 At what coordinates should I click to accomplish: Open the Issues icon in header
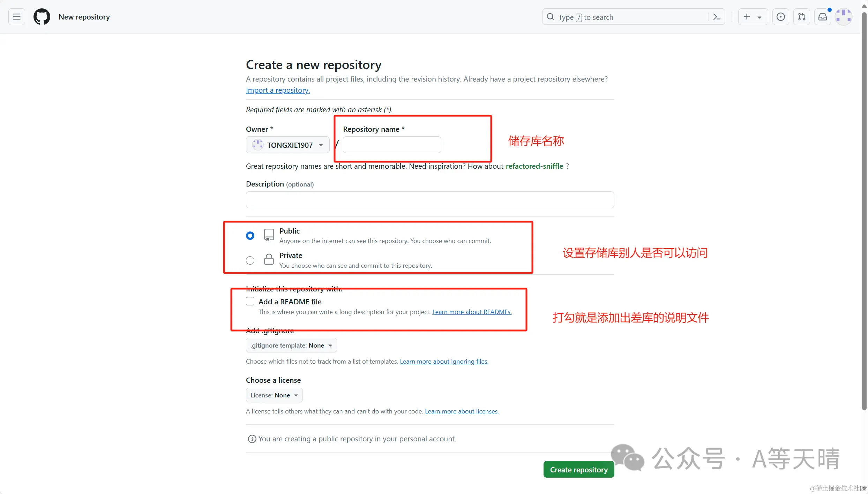click(x=780, y=17)
